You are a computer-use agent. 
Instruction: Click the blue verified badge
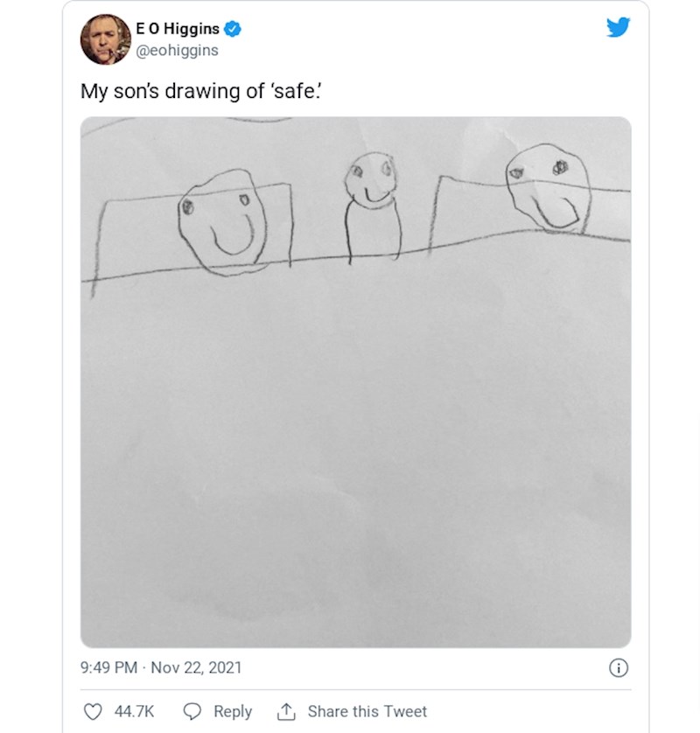click(x=233, y=29)
